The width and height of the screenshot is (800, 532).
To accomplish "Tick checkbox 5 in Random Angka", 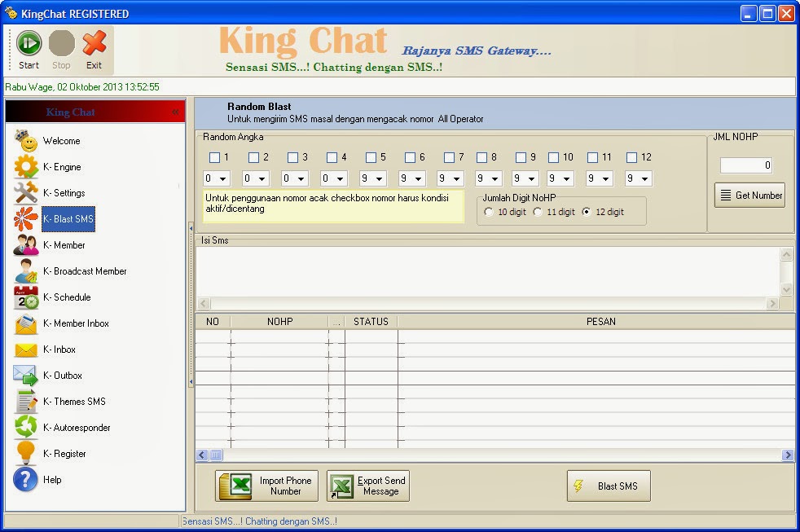I will tap(371, 157).
